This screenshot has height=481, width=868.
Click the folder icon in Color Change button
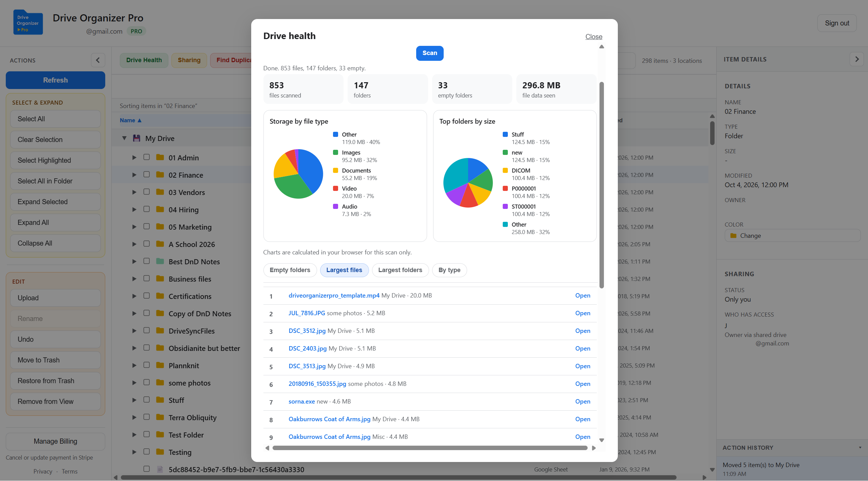pos(733,235)
